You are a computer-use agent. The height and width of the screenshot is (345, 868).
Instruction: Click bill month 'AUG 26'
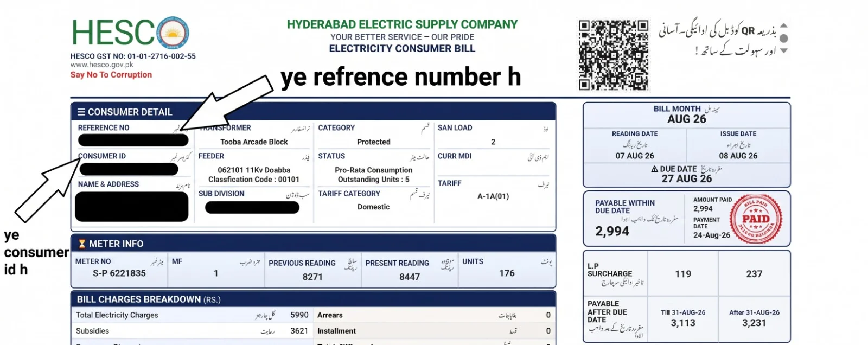[687, 119]
